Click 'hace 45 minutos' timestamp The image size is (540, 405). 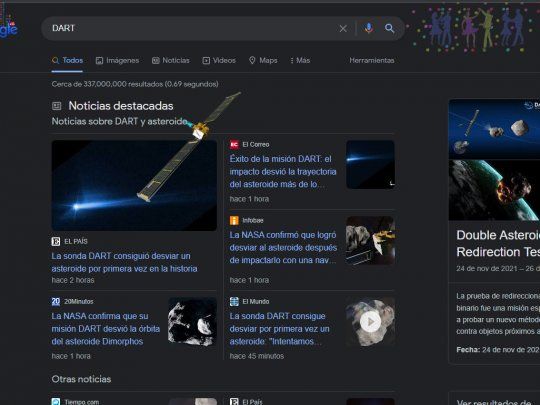point(257,356)
